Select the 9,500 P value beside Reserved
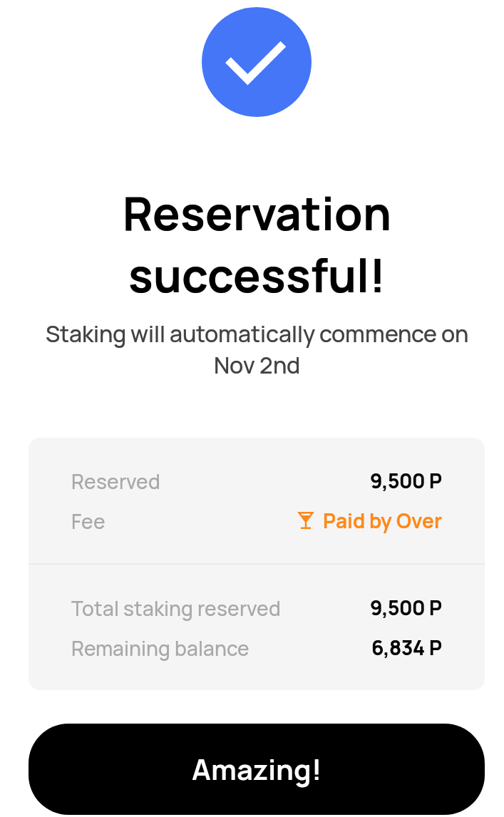 406,481
